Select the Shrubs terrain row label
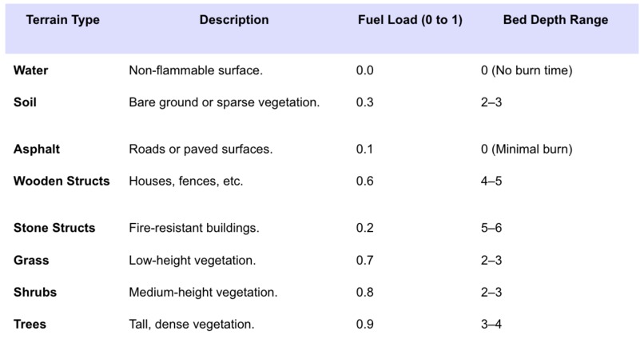Screen dimensions: 644x347 coord(35,293)
